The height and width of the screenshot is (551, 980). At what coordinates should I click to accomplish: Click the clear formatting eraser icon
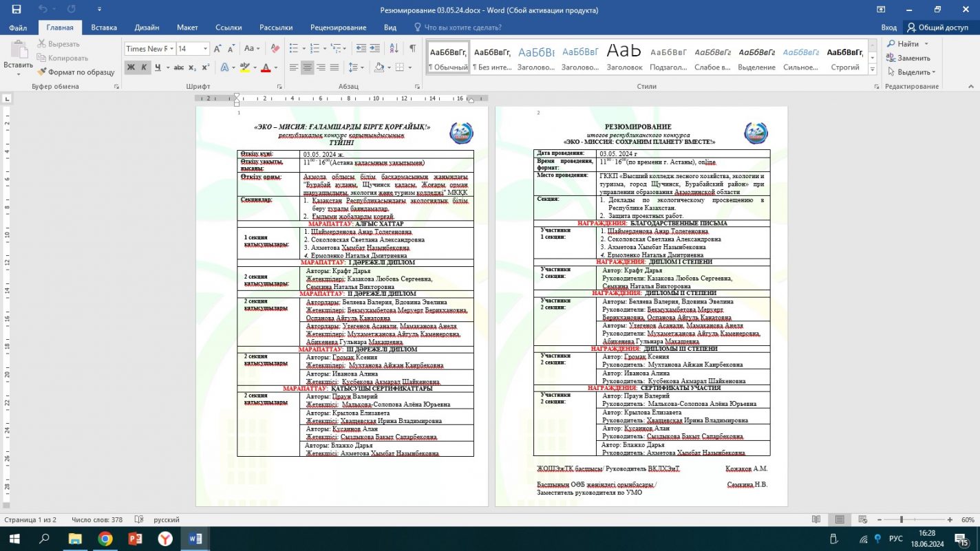click(275, 49)
